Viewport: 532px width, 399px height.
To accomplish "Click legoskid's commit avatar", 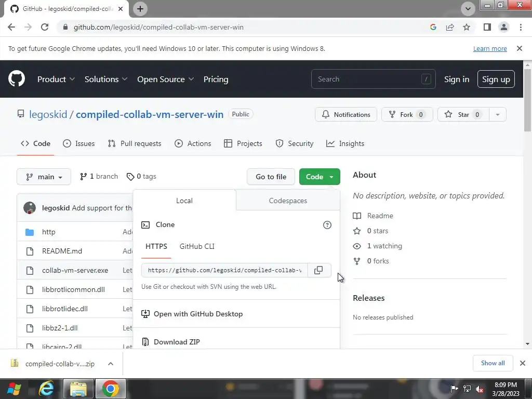I will tap(30, 208).
